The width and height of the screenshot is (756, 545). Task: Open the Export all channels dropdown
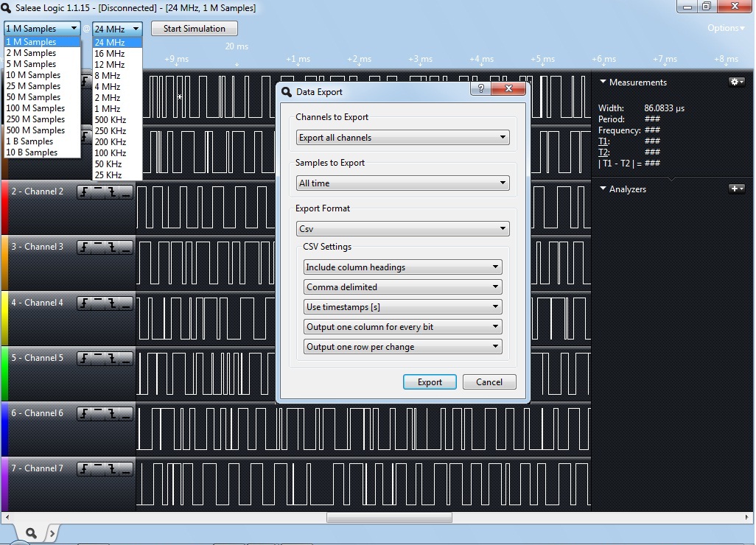point(402,137)
